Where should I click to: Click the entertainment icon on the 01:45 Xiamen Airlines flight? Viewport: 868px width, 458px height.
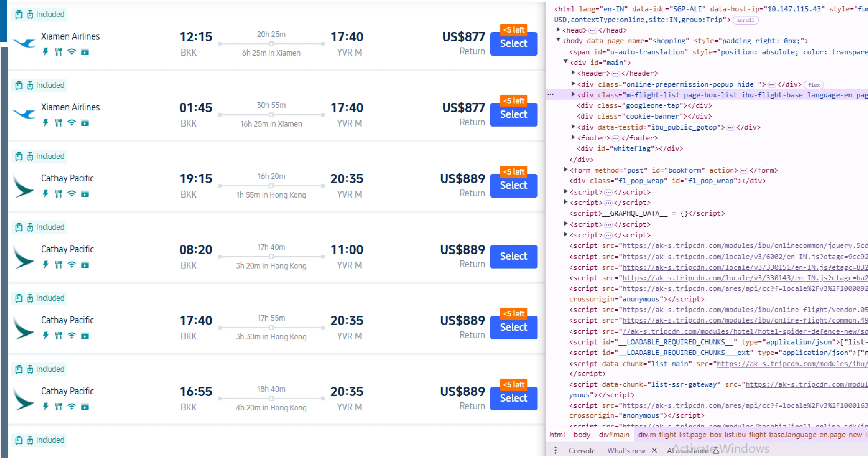85,123
